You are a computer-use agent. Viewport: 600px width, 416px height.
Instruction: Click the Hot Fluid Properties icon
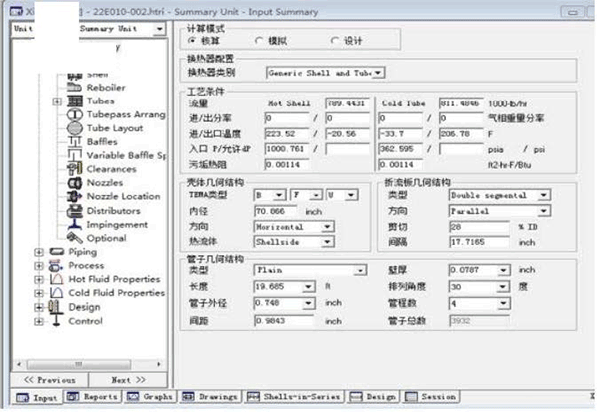coord(54,279)
